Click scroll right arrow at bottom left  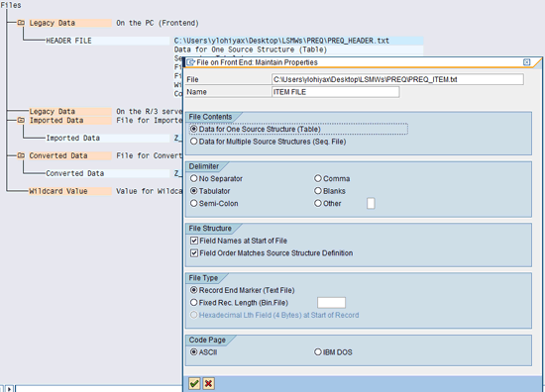click(x=9, y=389)
